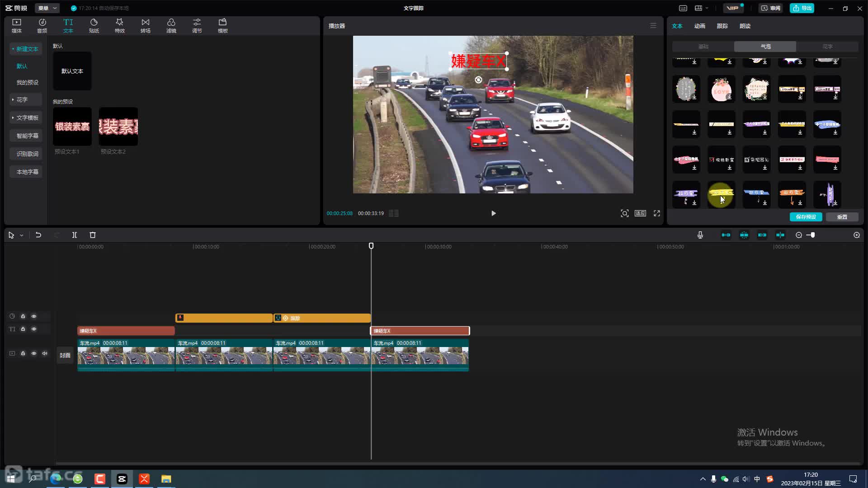
Task: Switch to the 跟踪 tracking tab
Action: point(722,26)
